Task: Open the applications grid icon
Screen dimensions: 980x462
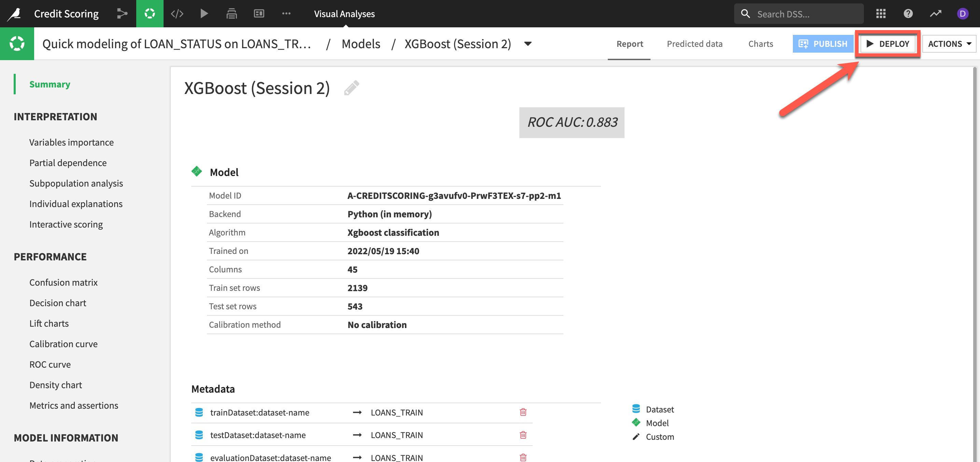Action: [x=881, y=14]
